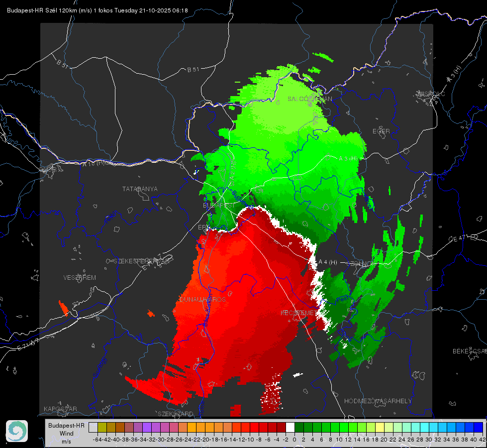Image resolution: width=487 pixels, height=448 pixels.
Task: Click the olive swatch between -64 and -42
Action: (102, 428)
